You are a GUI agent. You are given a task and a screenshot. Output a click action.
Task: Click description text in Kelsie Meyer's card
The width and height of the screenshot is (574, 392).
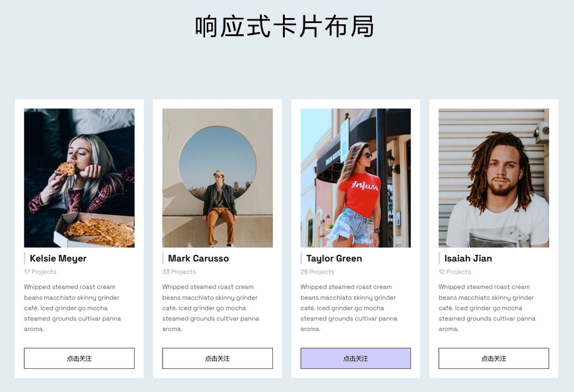point(72,308)
